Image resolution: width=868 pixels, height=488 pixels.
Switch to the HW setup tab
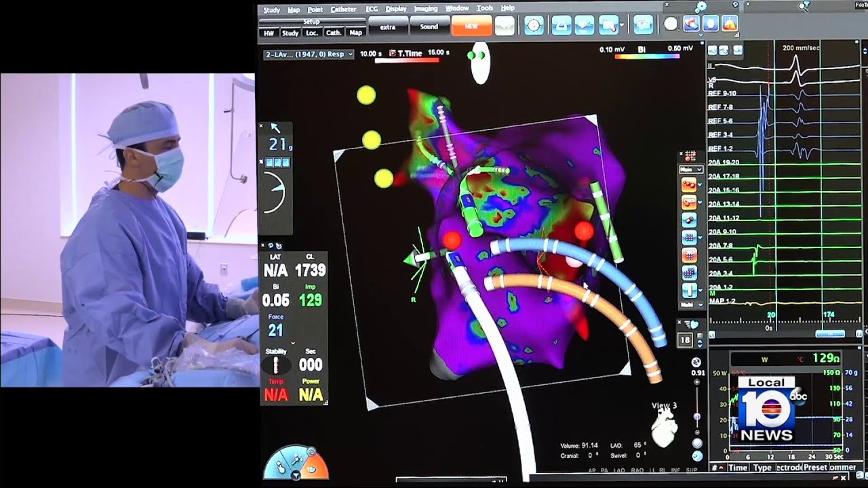point(269,33)
